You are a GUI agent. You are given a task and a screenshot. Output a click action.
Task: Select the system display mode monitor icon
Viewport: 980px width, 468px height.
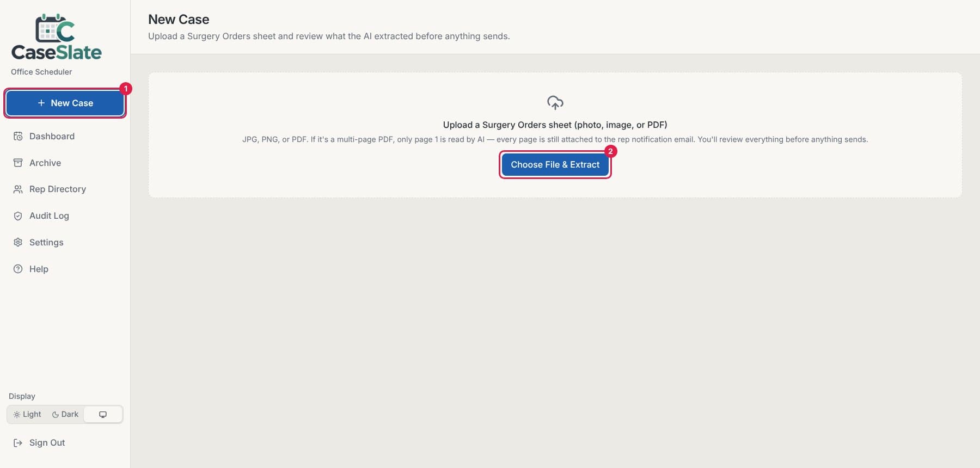coord(103,414)
